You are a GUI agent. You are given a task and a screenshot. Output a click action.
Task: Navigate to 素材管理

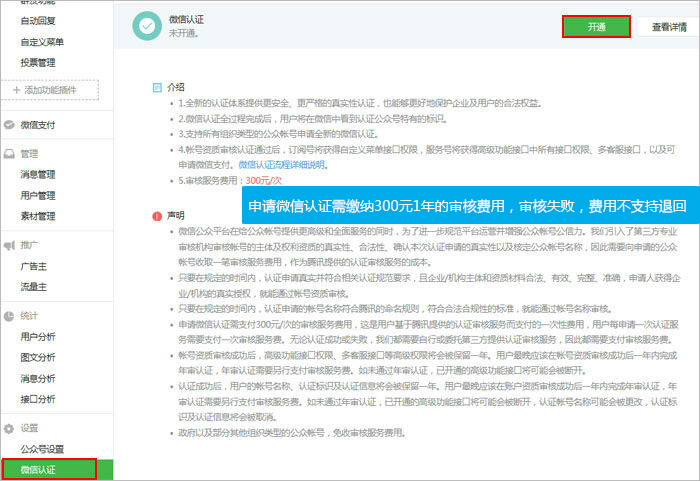point(38,216)
